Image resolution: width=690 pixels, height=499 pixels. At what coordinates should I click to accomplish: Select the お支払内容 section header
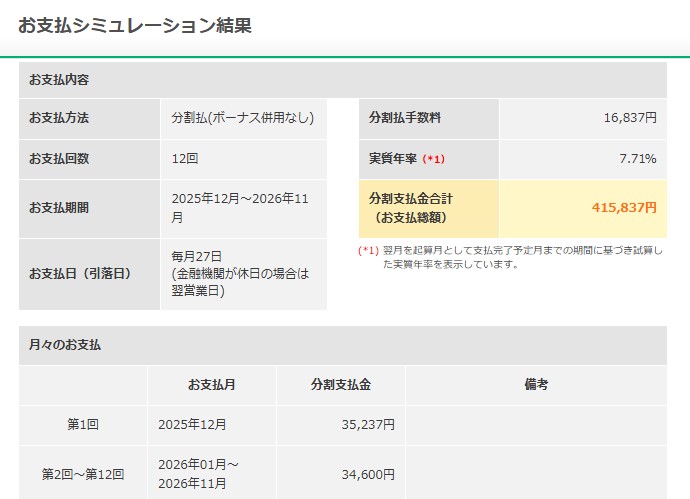click(60, 80)
